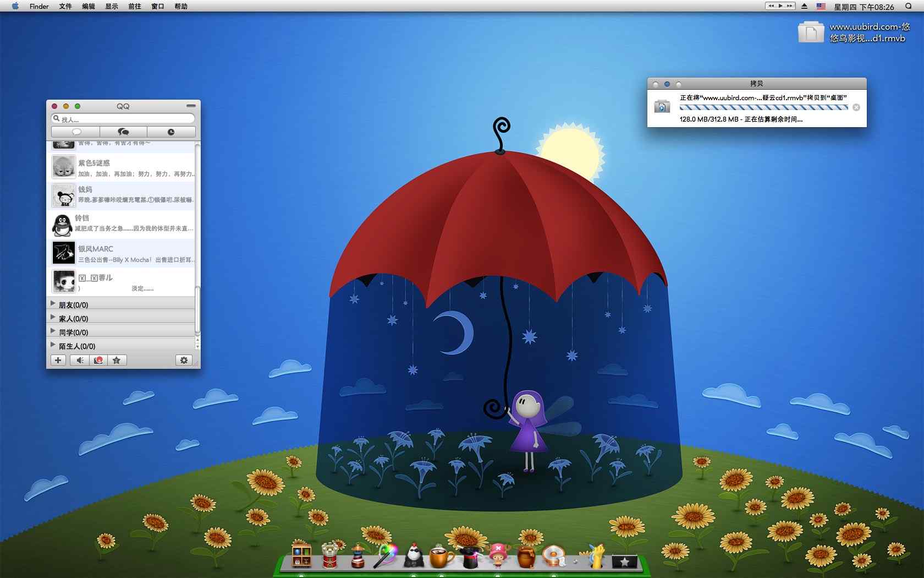This screenshot has height=578, width=924.
Task: Launch the disc with music note Dock icon
Action: click(x=554, y=556)
